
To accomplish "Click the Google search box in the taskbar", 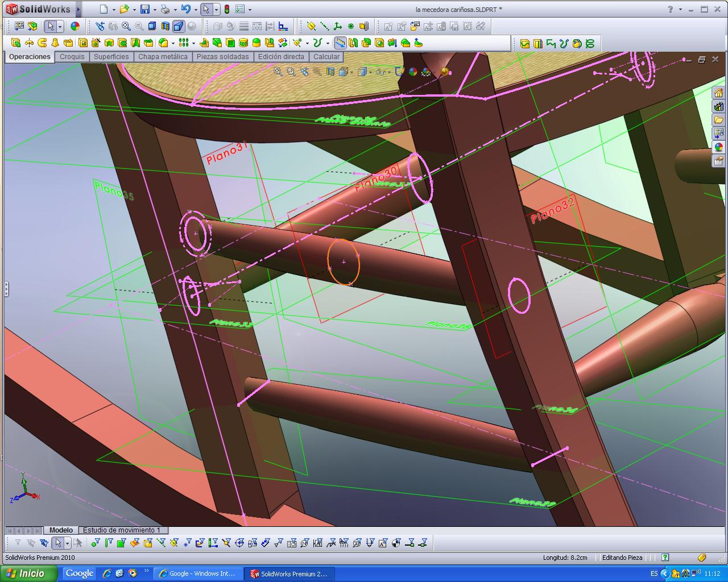I will click(79, 573).
